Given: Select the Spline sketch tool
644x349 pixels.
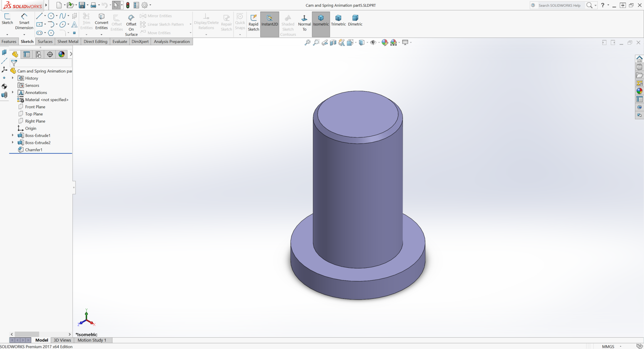Looking at the screenshot, I should tap(63, 16).
